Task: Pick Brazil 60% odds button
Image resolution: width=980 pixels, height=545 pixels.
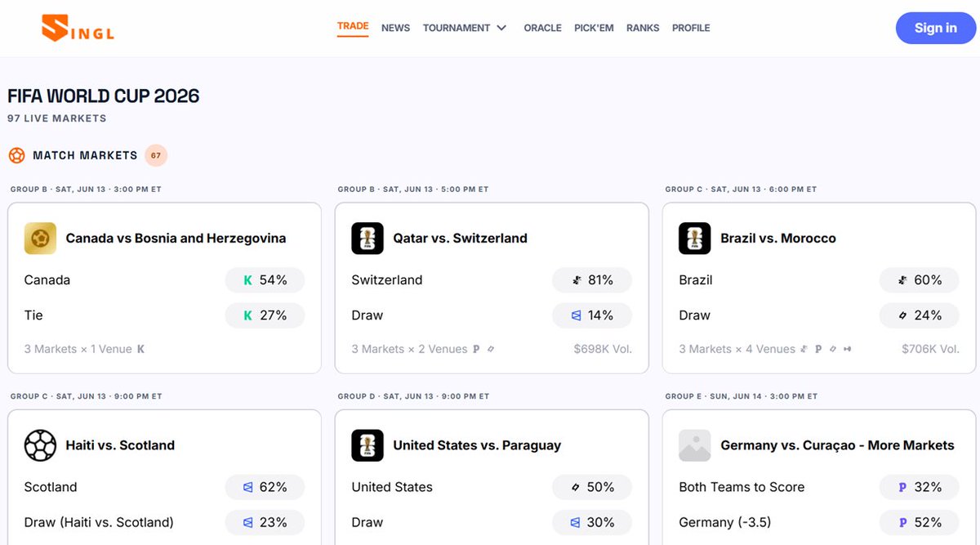Action: click(x=920, y=280)
